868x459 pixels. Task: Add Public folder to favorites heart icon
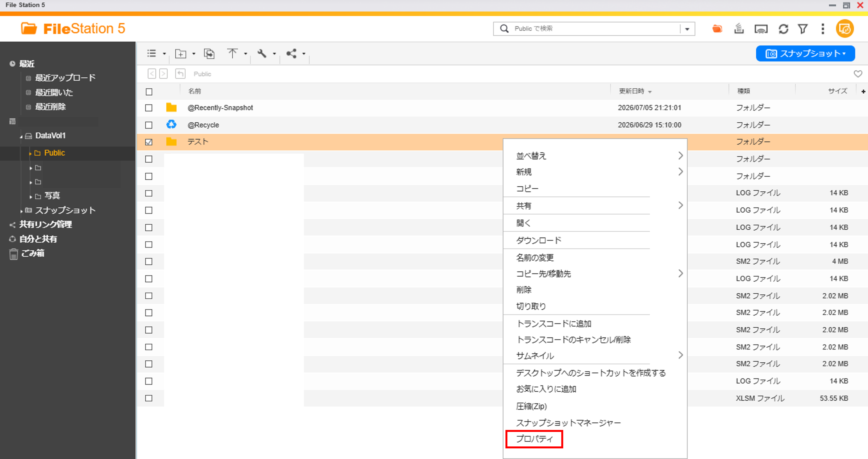point(858,74)
